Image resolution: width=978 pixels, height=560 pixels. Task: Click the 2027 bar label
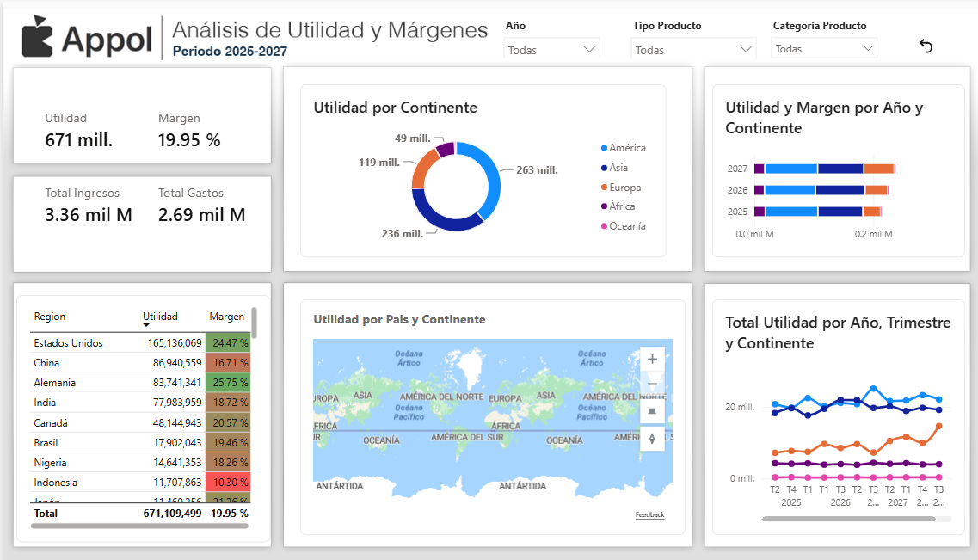[x=737, y=169]
